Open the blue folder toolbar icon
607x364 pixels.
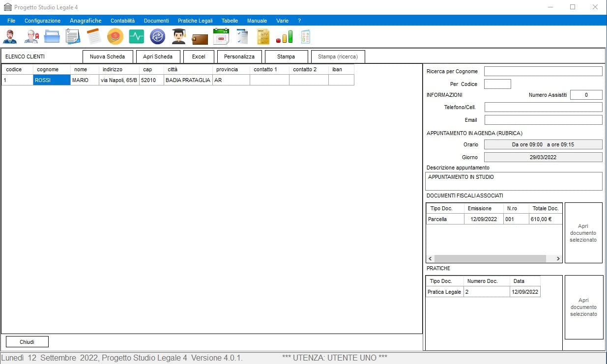[52, 36]
